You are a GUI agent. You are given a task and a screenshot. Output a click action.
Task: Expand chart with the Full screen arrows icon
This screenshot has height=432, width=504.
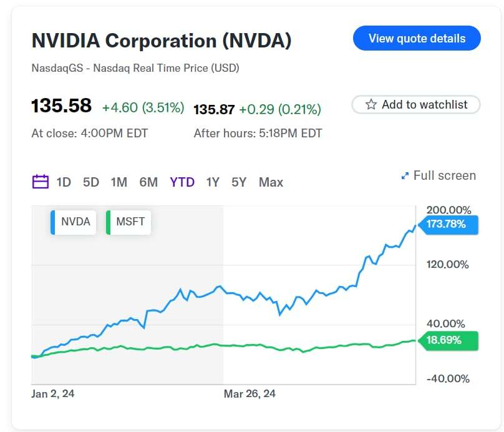point(405,177)
